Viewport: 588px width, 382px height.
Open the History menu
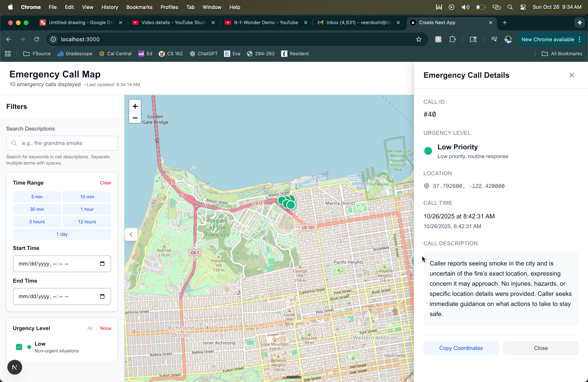(110, 7)
